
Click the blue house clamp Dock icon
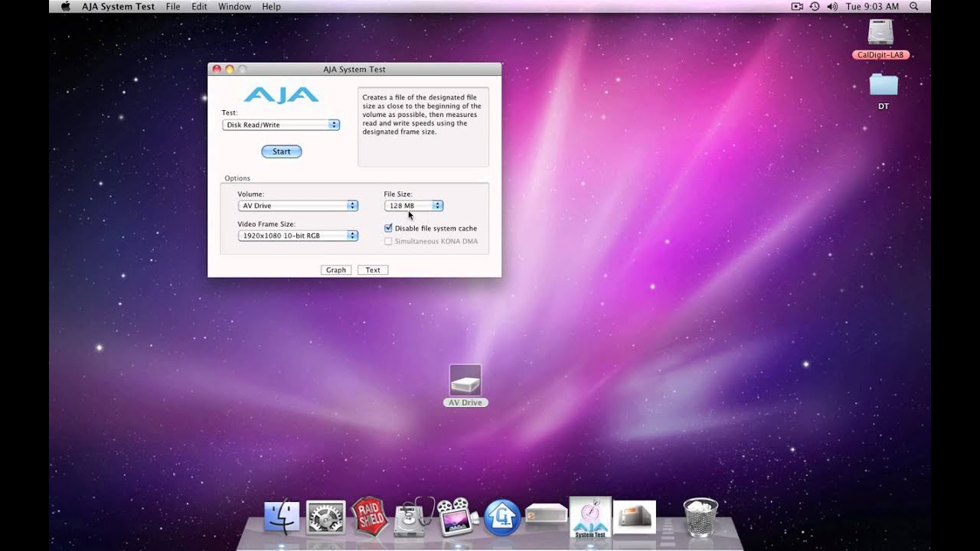[502, 518]
